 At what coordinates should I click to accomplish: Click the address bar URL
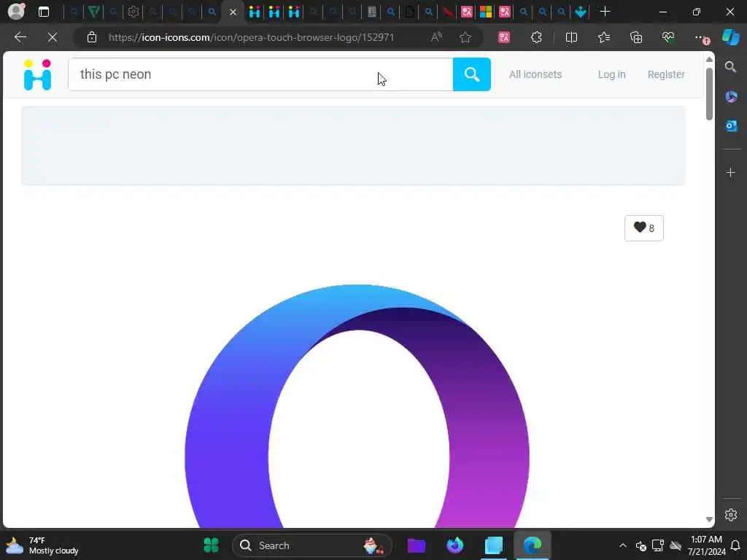(x=251, y=37)
